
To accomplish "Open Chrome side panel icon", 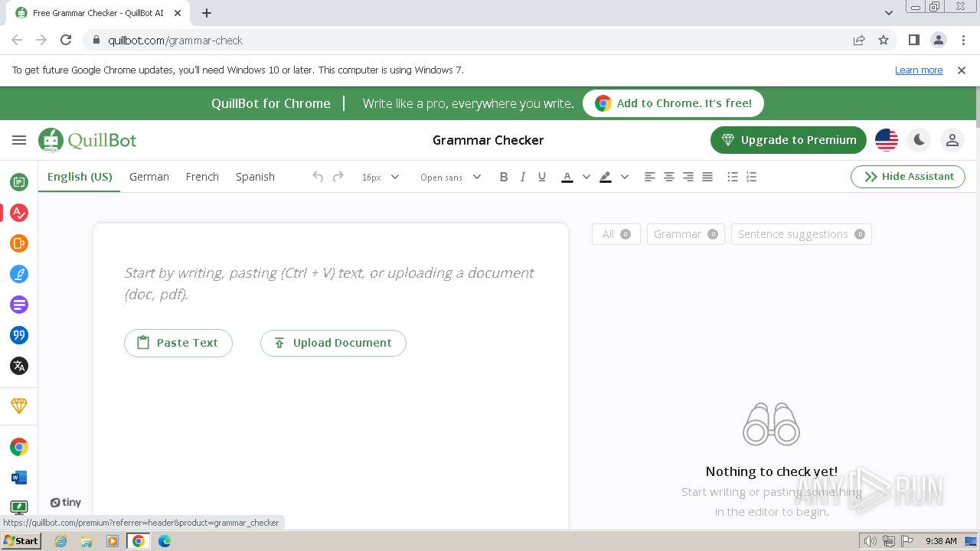I will coord(914,41).
